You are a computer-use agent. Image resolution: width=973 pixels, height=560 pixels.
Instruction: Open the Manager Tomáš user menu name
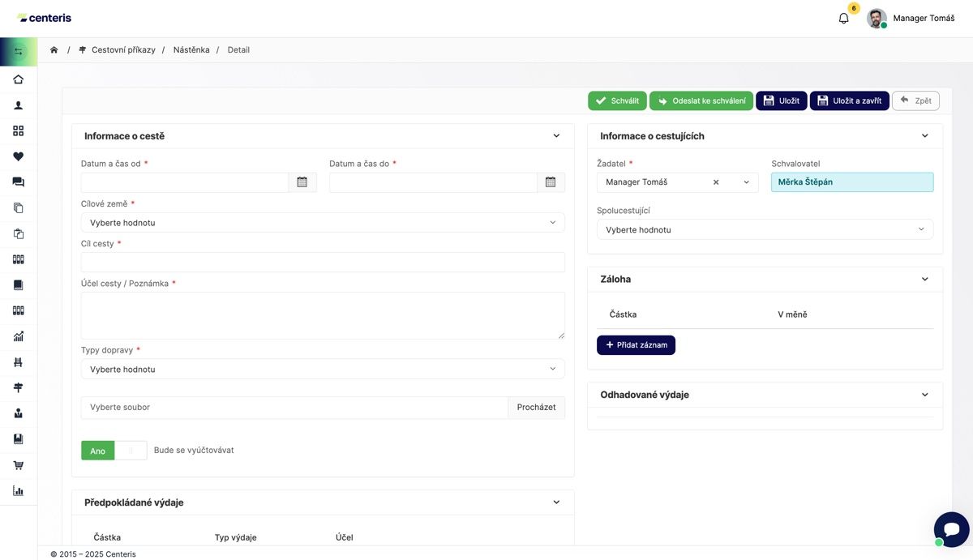tap(924, 18)
